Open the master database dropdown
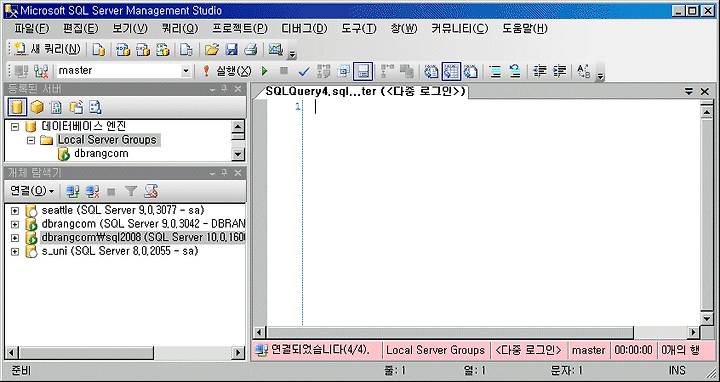This screenshot has width=720, height=382. [186, 71]
